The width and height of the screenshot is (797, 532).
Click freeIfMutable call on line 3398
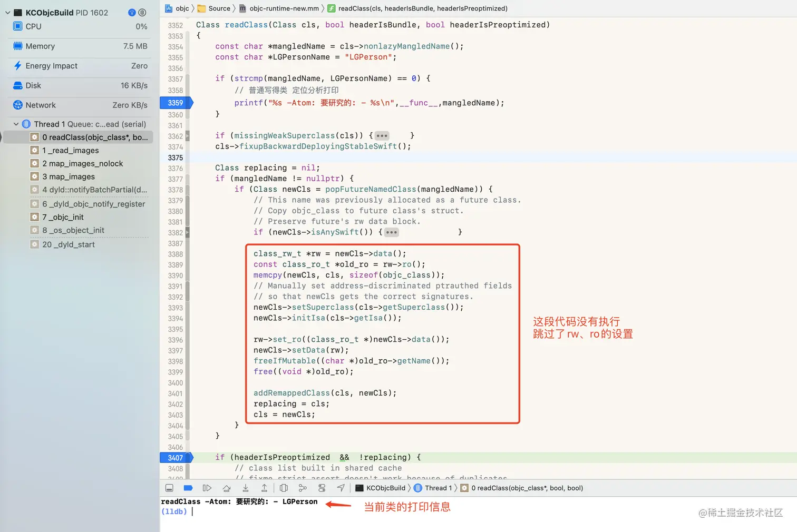coord(285,361)
